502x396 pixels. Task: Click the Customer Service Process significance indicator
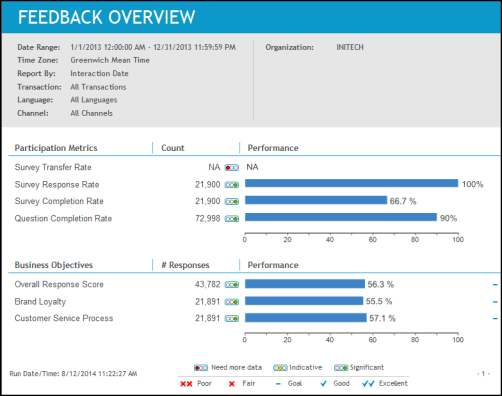[232, 319]
